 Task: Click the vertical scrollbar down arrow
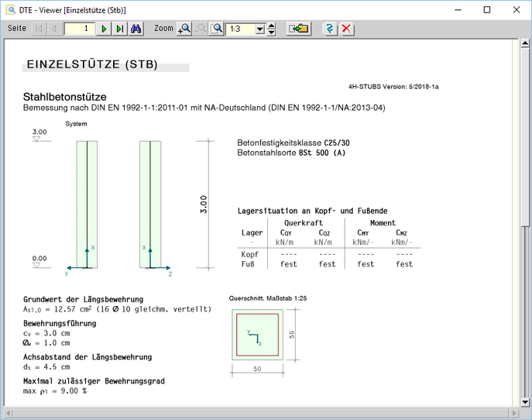[x=524, y=401]
